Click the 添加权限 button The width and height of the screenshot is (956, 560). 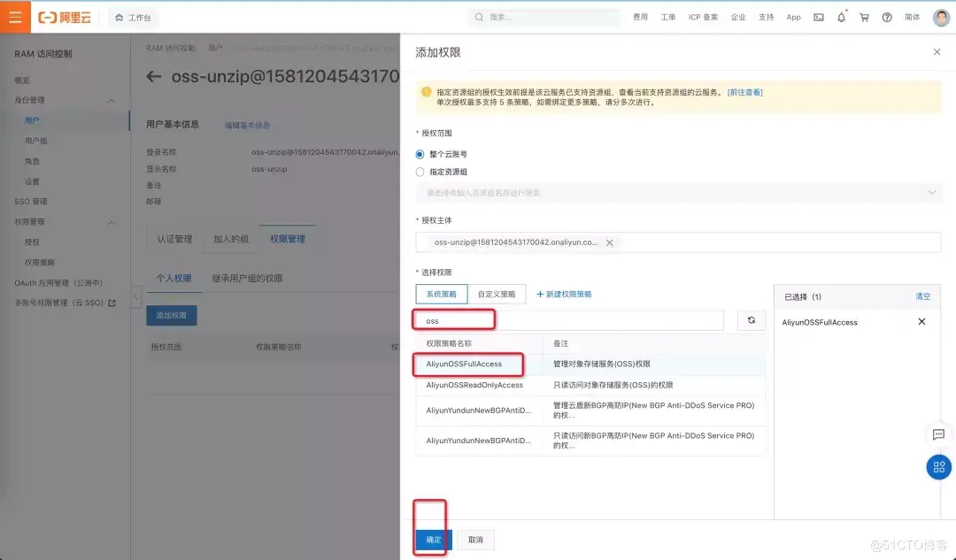click(172, 315)
